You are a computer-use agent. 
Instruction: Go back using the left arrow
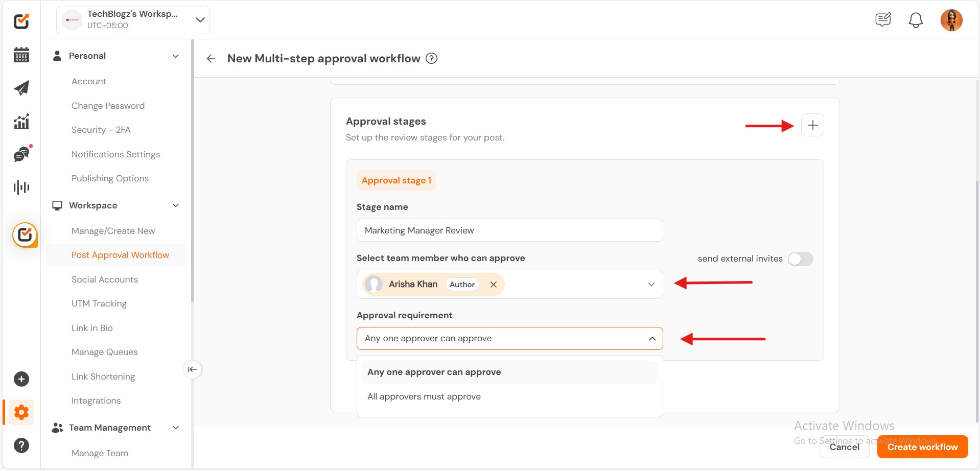[x=211, y=59]
